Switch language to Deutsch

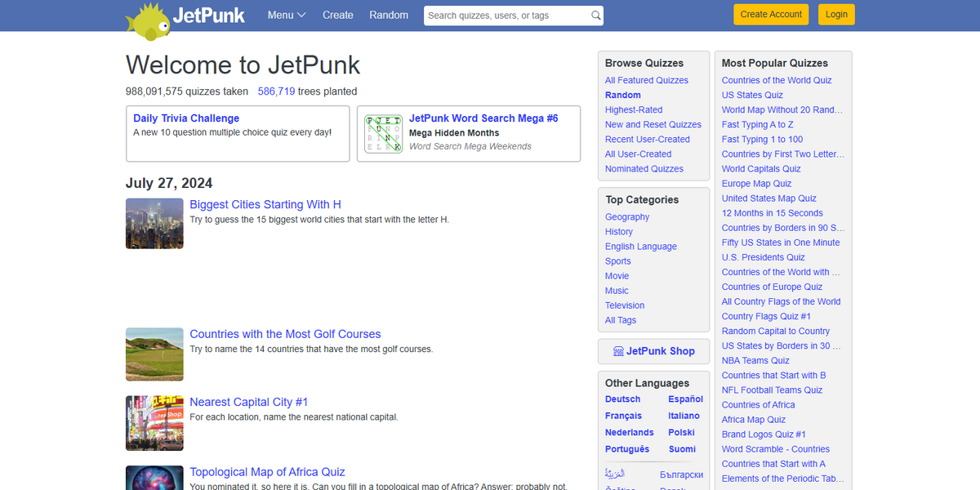point(623,399)
